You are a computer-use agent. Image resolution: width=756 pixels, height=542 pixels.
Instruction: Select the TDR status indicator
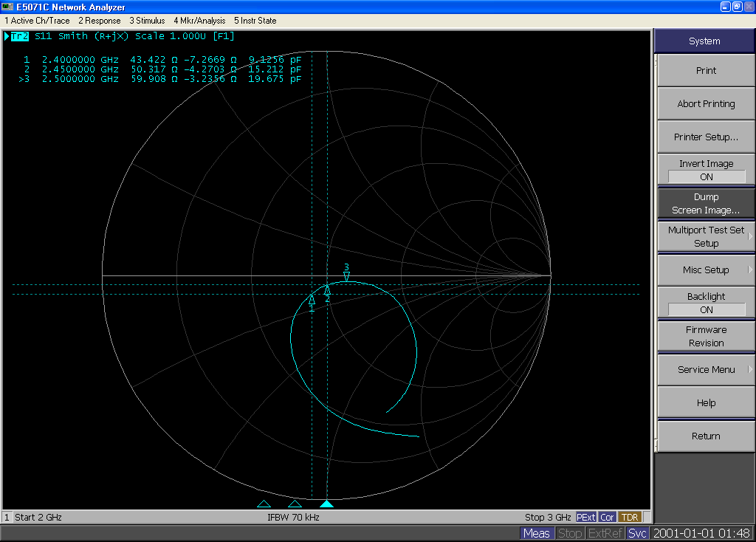pyautogui.click(x=628, y=517)
